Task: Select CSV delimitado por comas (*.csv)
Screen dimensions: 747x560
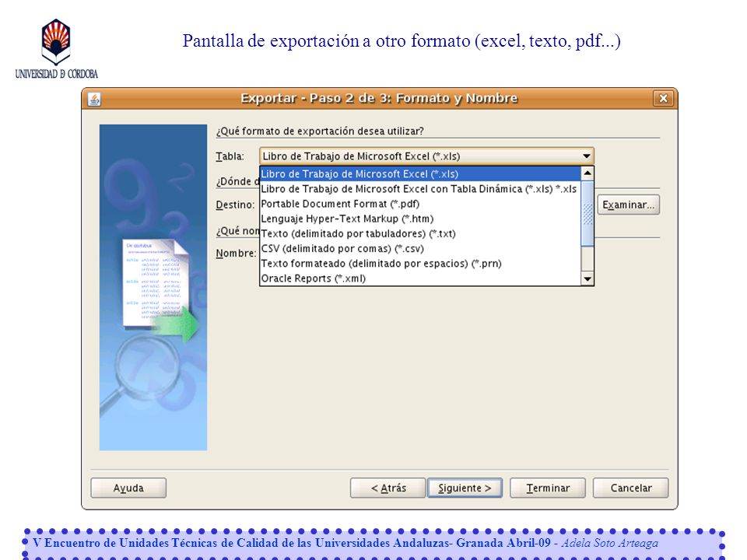Action: pos(420,249)
